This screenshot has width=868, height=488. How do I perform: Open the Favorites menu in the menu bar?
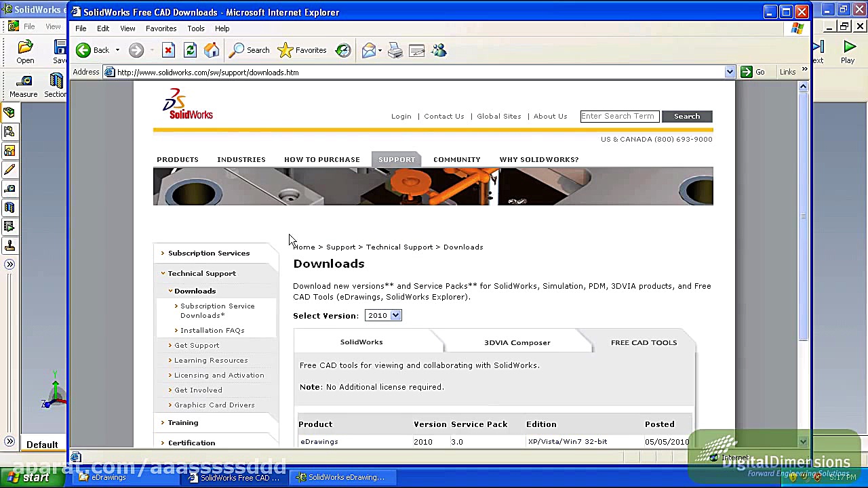(x=161, y=28)
